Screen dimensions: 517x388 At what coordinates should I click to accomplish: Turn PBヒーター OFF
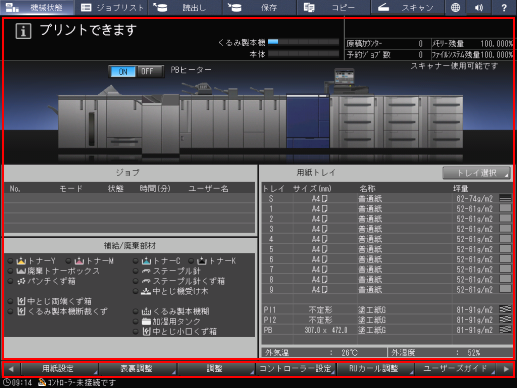point(149,71)
